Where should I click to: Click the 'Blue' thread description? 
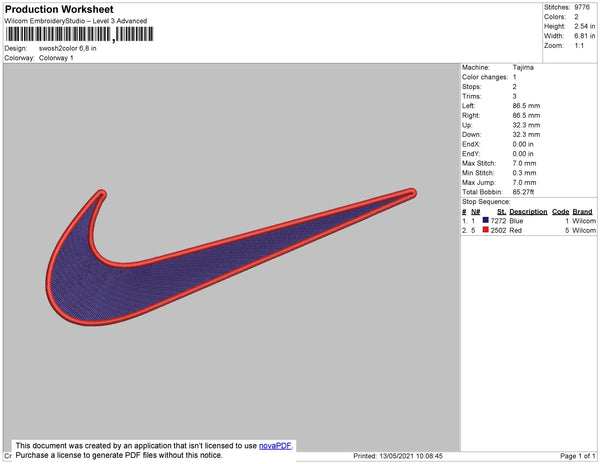[x=516, y=221]
